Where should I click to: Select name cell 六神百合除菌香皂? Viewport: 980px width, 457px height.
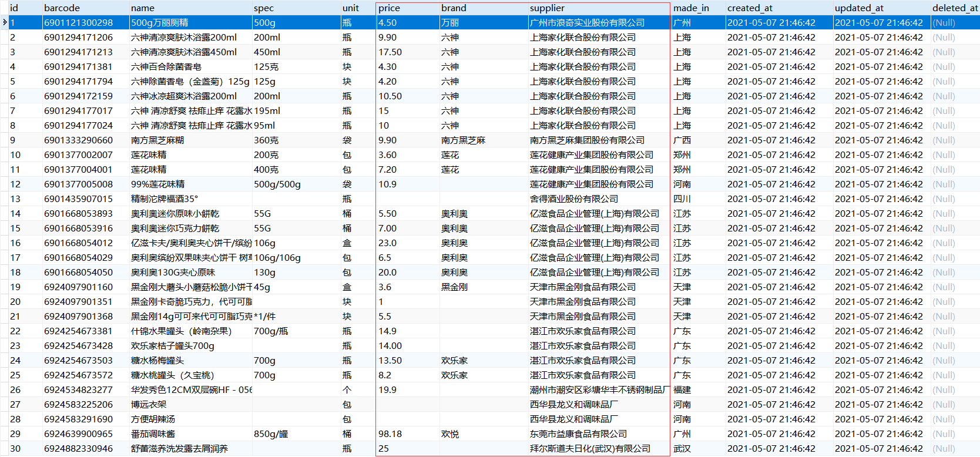tap(191, 66)
